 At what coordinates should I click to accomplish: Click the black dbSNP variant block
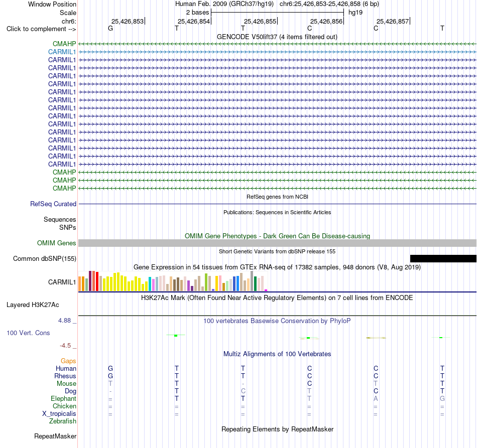point(443,259)
